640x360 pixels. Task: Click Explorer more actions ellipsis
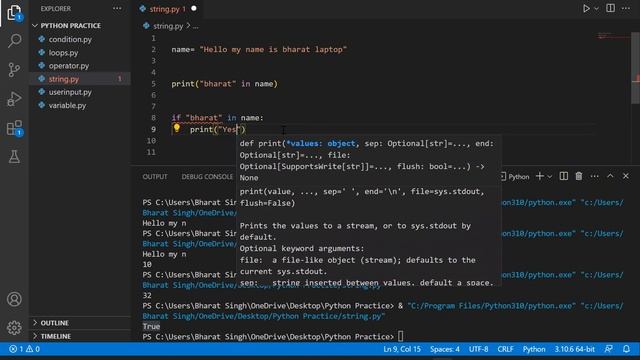pos(117,9)
